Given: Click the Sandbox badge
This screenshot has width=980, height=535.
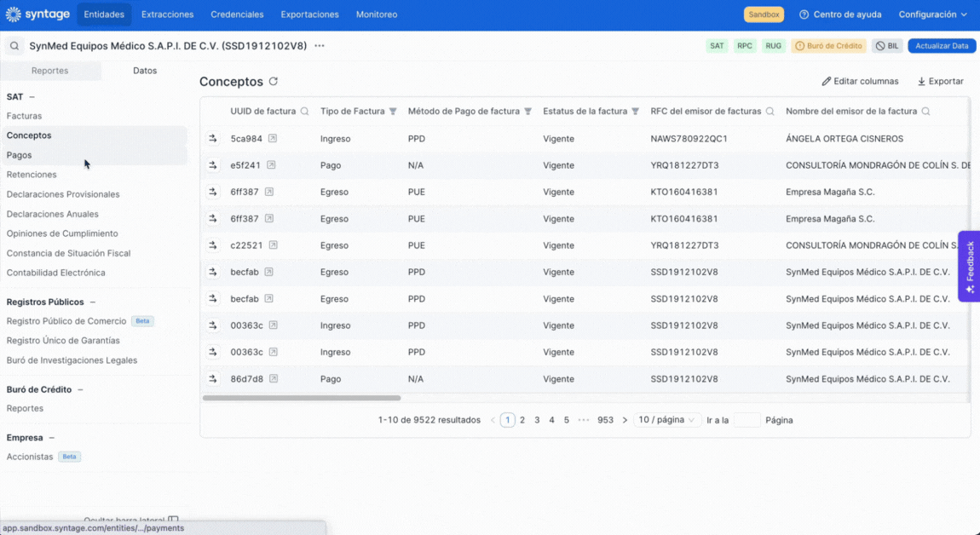Looking at the screenshot, I should (764, 14).
